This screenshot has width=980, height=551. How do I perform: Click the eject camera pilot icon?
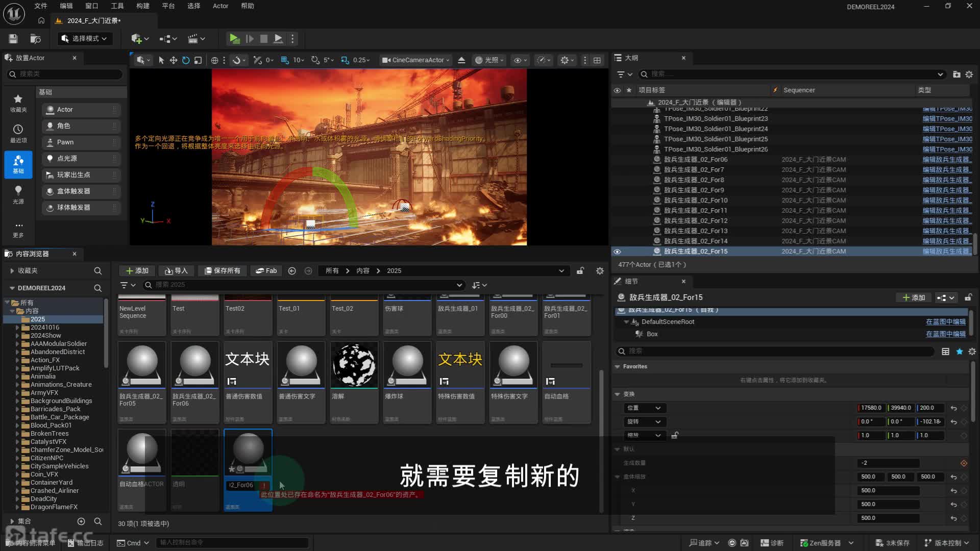(x=461, y=60)
